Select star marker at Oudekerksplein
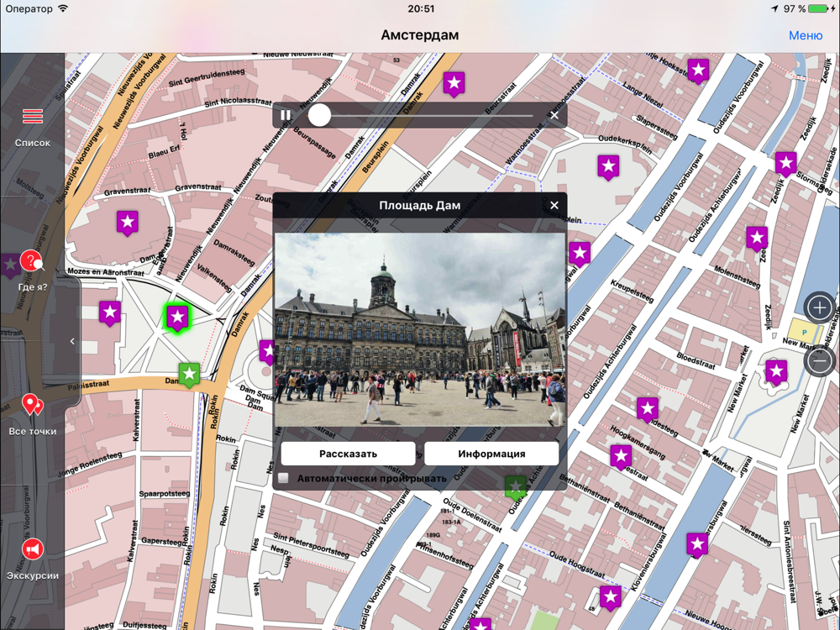 pos(608,167)
